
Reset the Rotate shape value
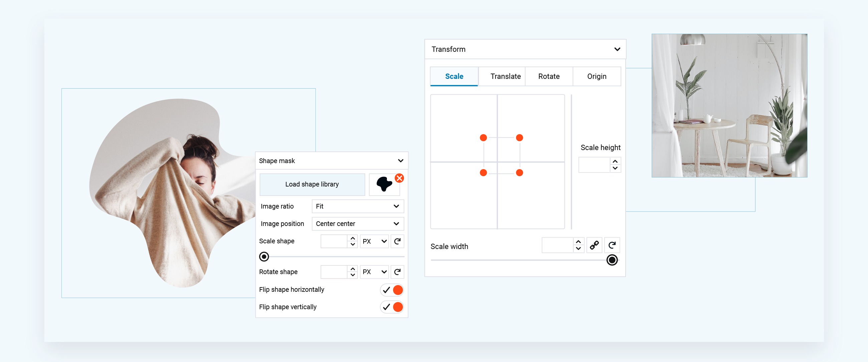click(x=397, y=272)
